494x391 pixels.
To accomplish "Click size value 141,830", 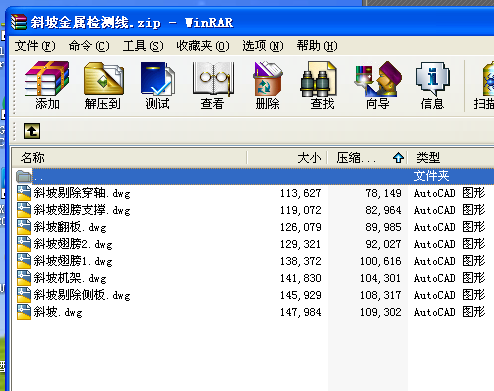I will (301, 278).
